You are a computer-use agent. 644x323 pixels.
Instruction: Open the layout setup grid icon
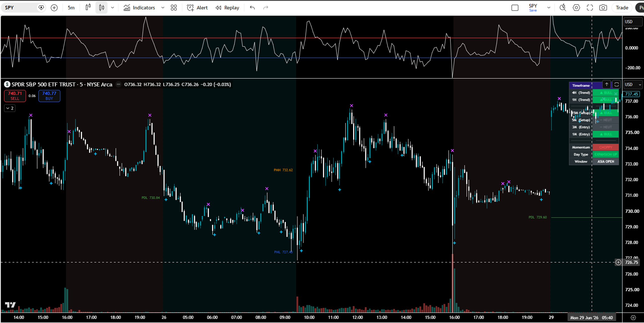click(174, 8)
